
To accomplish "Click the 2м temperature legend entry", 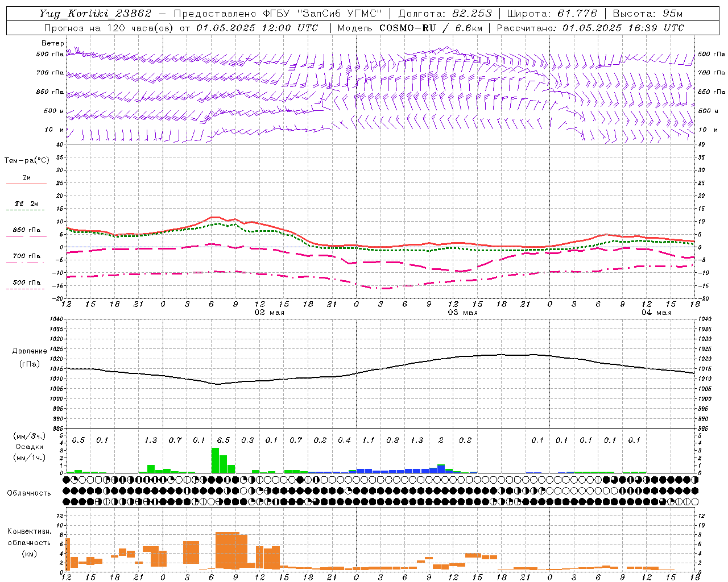I will pyautogui.click(x=26, y=178).
